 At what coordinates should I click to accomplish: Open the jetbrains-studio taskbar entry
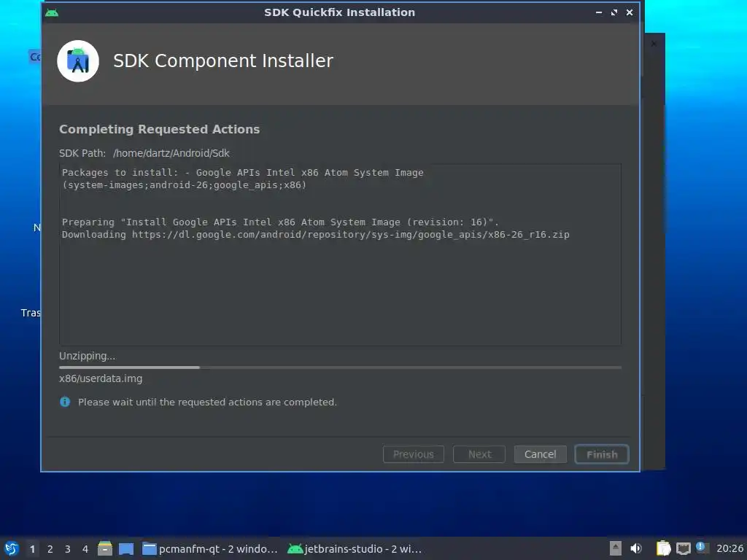tap(355, 549)
